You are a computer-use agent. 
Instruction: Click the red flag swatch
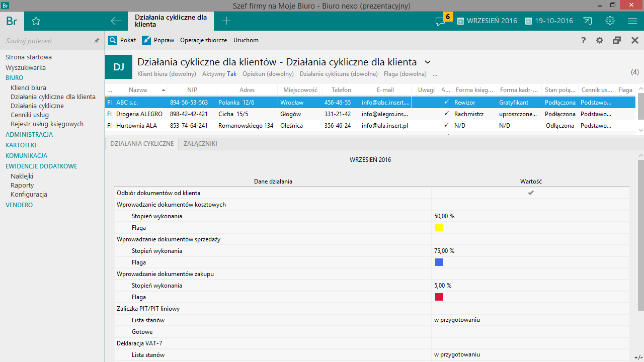[439, 297]
